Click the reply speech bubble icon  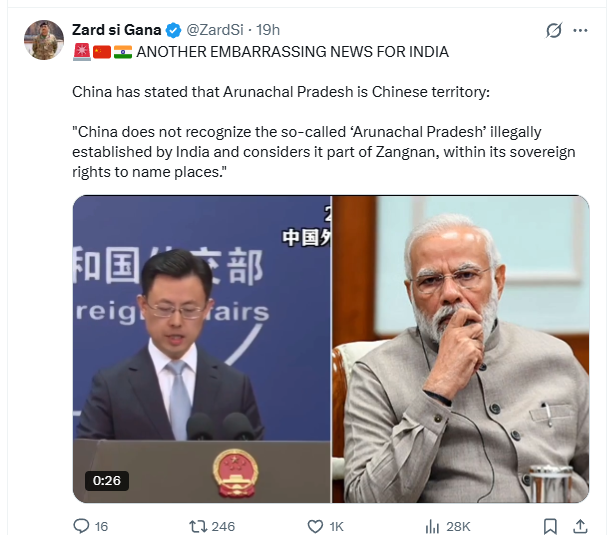click(81, 526)
